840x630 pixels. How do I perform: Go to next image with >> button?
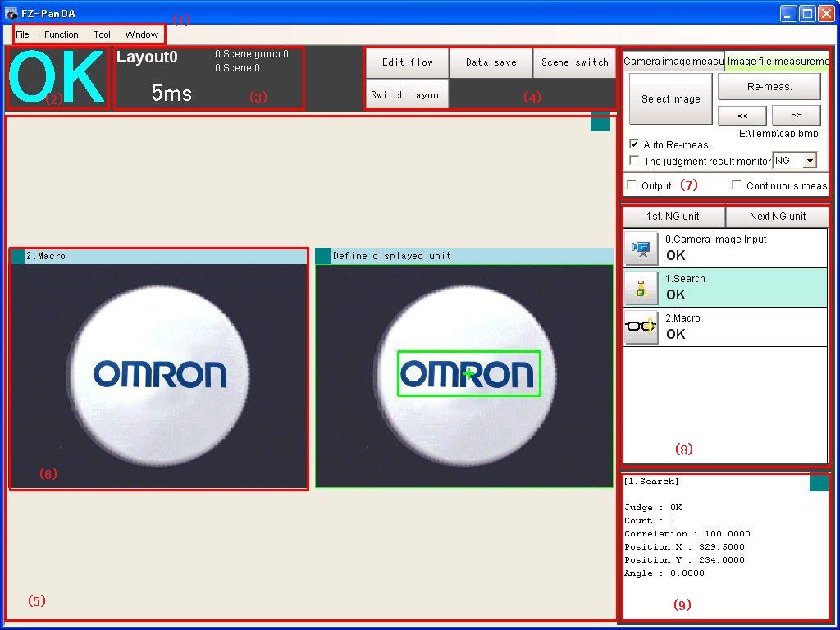(796, 115)
